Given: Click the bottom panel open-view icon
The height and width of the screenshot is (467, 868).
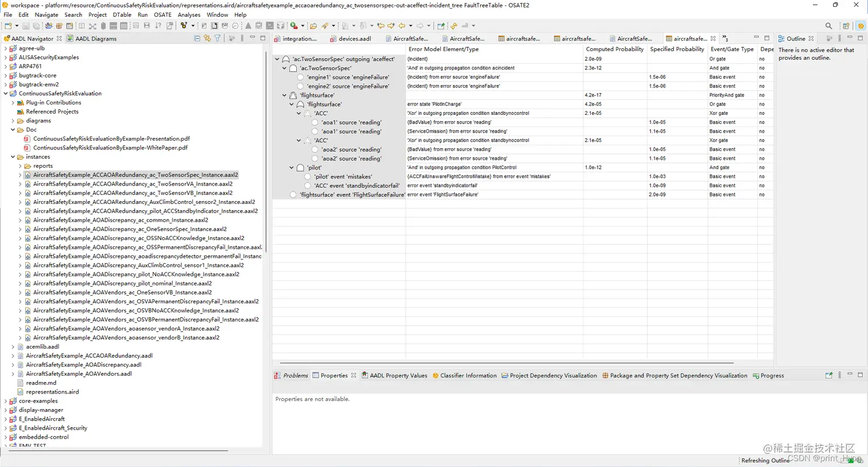Looking at the screenshot, I should [829, 376].
